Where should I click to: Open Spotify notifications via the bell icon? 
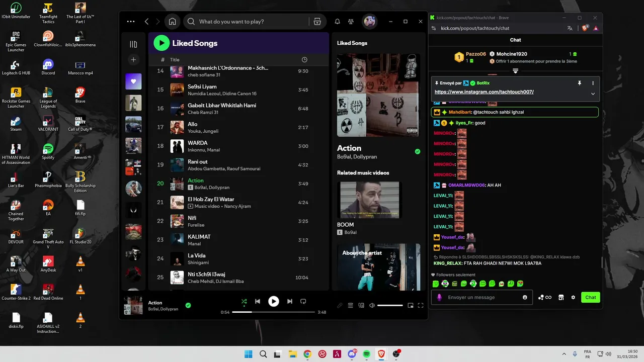pyautogui.click(x=338, y=22)
